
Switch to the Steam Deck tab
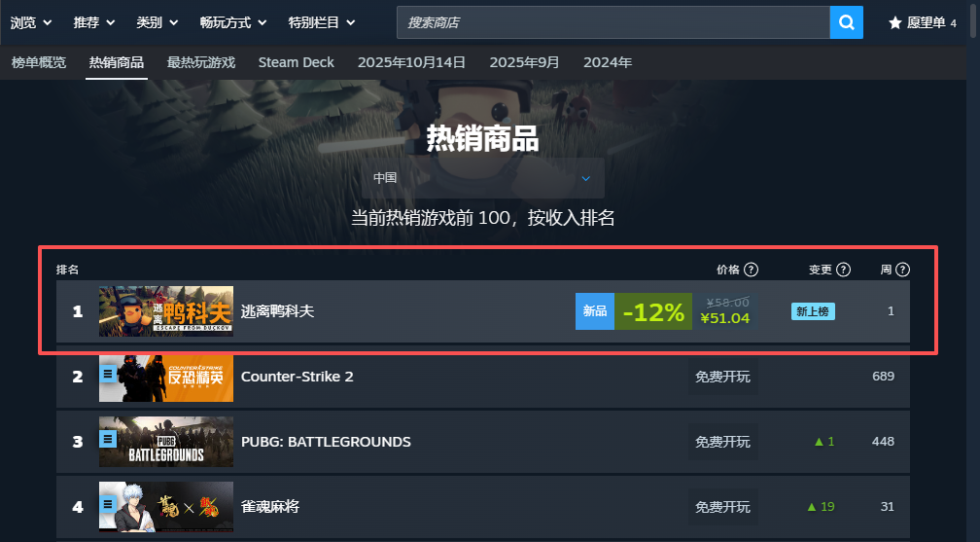pyautogui.click(x=297, y=62)
